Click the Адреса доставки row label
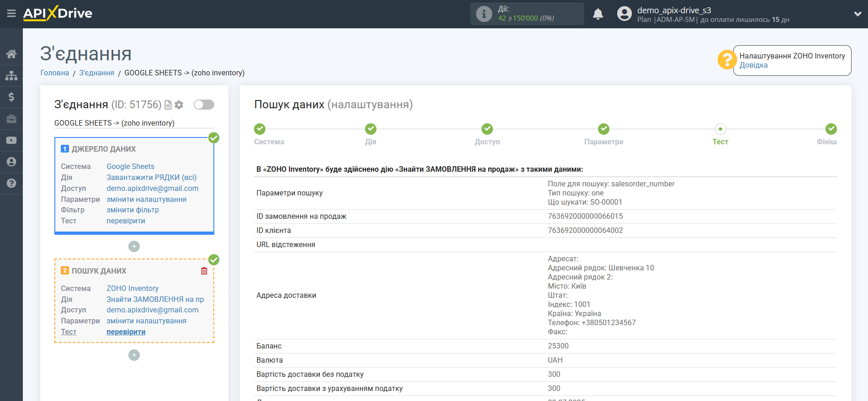Screen dimensions: 868x401 [286, 295]
